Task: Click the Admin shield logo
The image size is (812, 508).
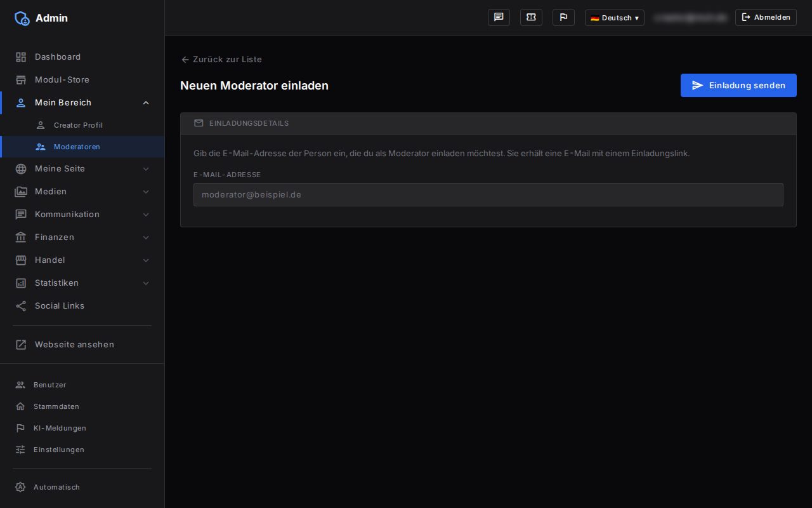Action: click(22, 18)
